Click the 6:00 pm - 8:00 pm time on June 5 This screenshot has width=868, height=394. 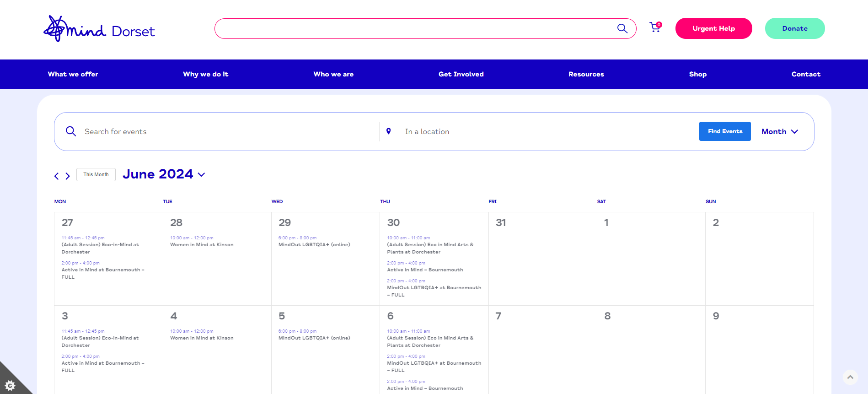297,331
